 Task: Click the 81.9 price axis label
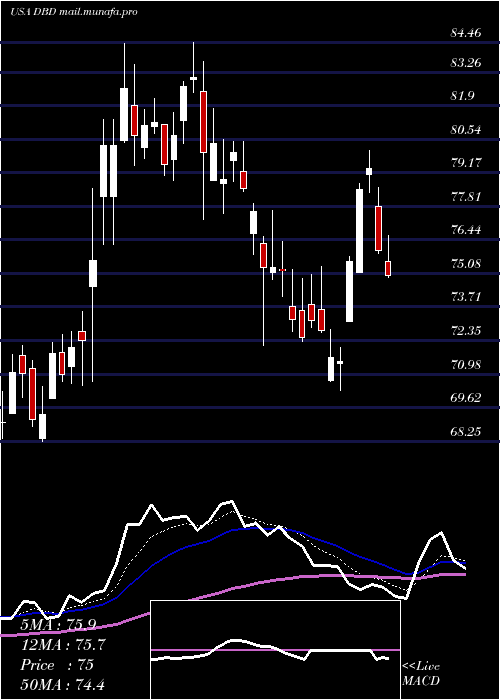pos(462,96)
